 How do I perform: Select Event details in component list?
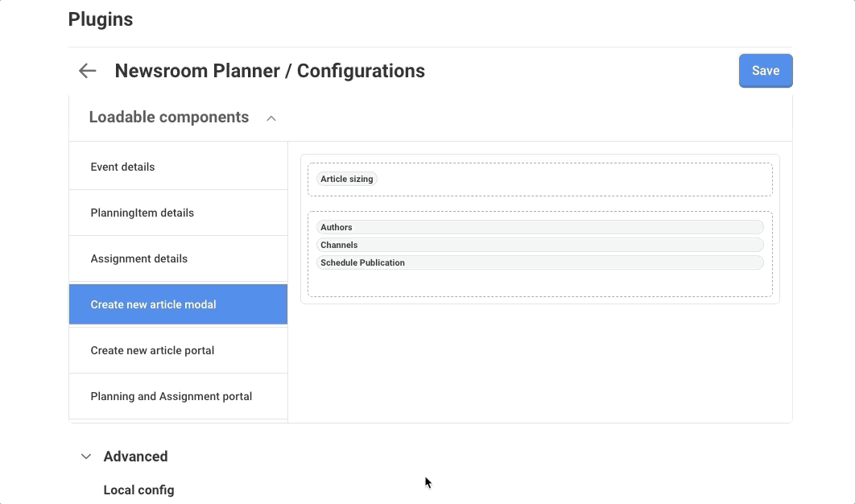point(122,167)
